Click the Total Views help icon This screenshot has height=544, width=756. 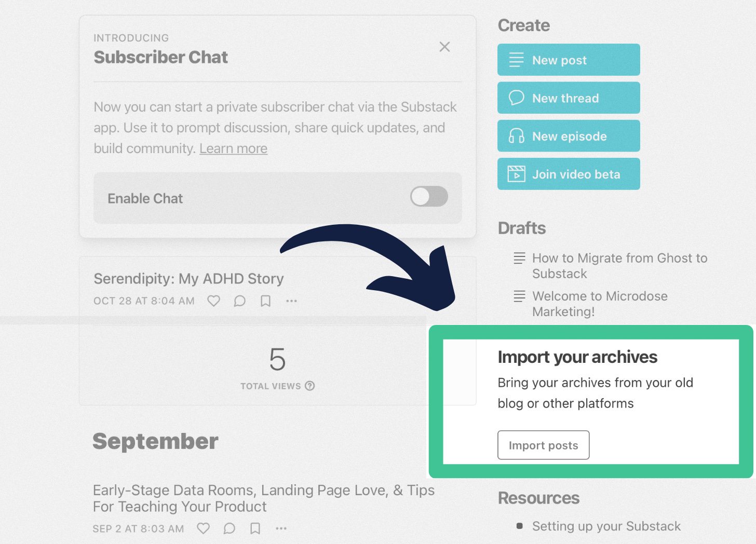[x=310, y=386]
